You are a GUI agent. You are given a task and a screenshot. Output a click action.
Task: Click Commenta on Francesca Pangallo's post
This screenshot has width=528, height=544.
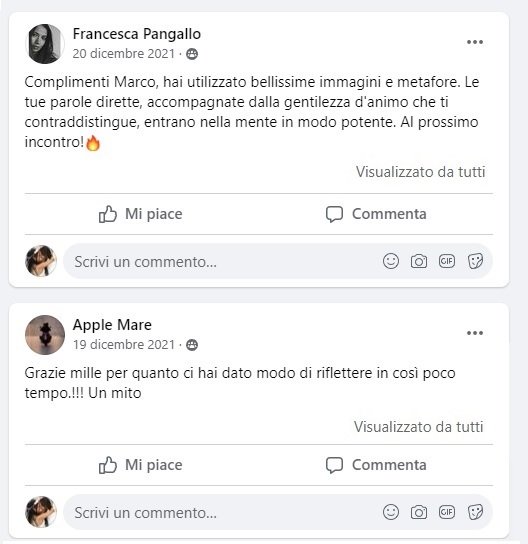[376, 214]
